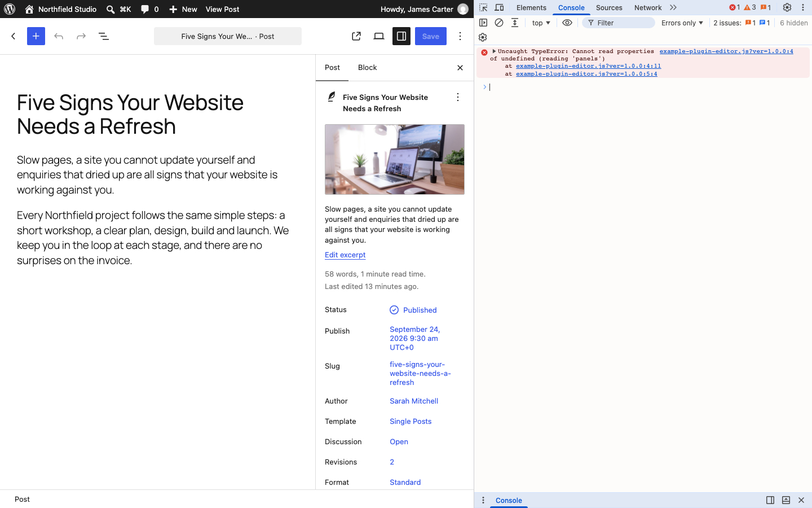
Task: Open example-plugin-editor.js?ver=1.0.0:4:11 stack link
Action: (588, 66)
